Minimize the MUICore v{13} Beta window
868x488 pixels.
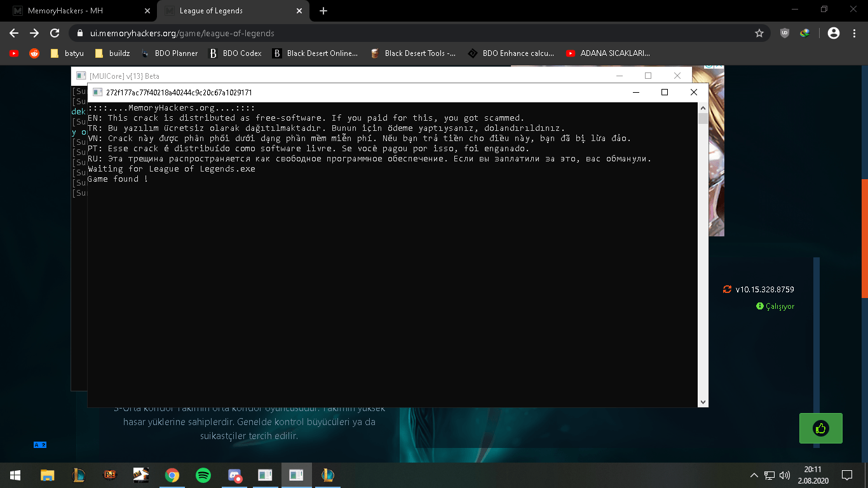(619, 76)
